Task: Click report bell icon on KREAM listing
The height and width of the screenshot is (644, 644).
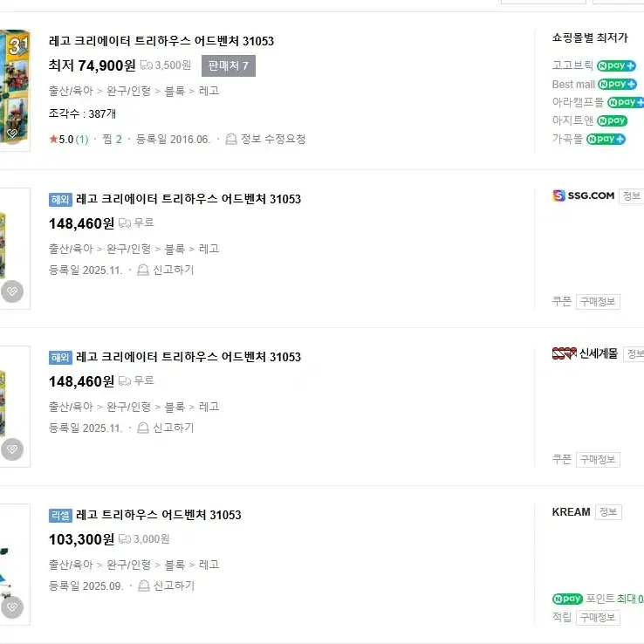Action: (143, 586)
